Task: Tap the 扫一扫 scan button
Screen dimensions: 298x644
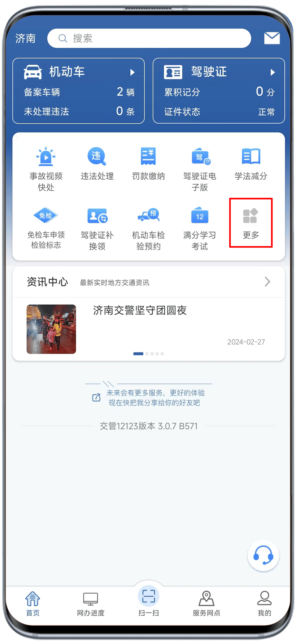Action: point(149,601)
